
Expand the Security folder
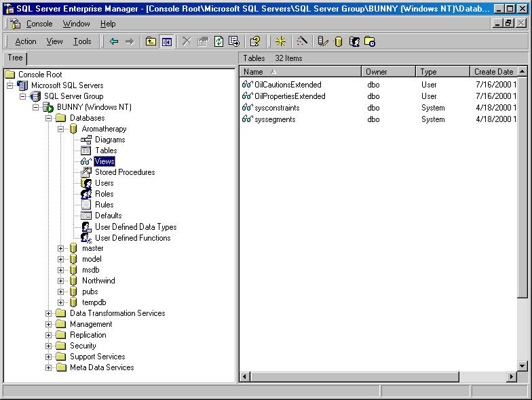[x=49, y=346]
